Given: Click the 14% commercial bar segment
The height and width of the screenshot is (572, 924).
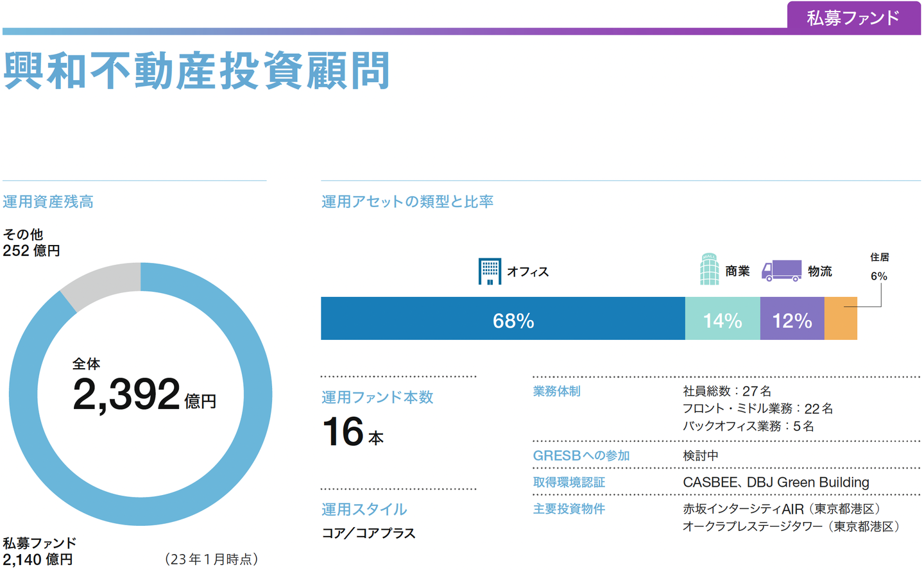Looking at the screenshot, I should tap(723, 319).
